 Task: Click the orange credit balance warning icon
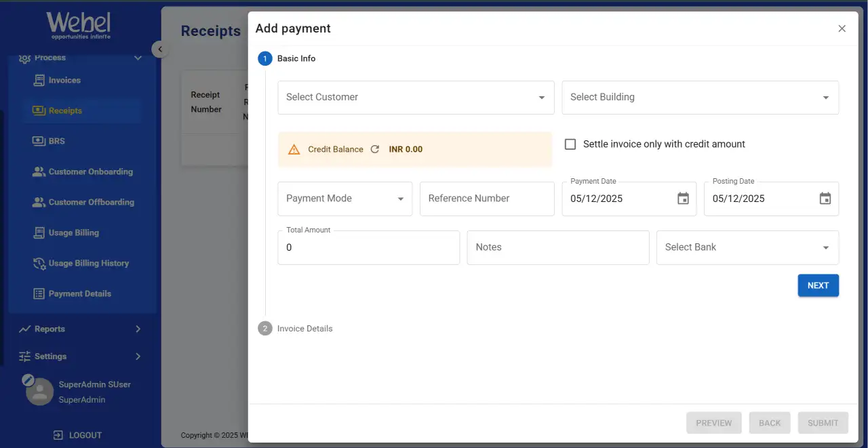coord(294,150)
